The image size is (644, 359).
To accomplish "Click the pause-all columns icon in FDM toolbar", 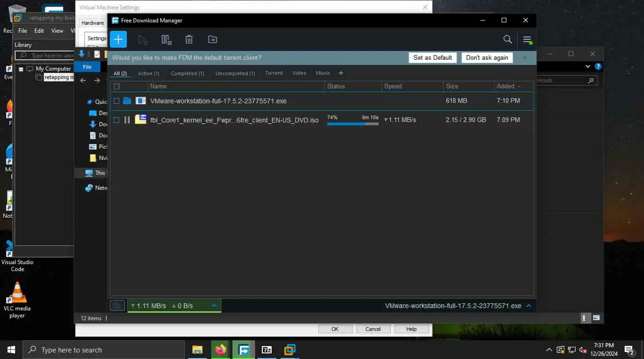I will [166, 40].
